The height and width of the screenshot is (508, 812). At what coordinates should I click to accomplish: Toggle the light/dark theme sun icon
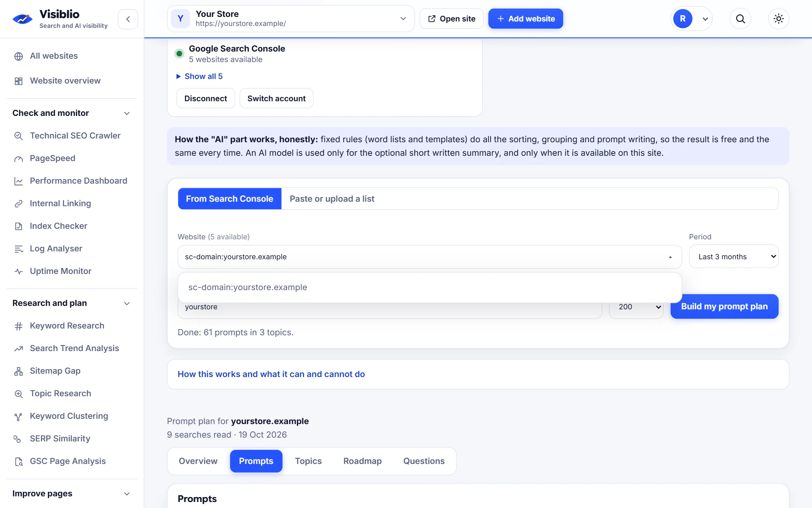pos(779,19)
